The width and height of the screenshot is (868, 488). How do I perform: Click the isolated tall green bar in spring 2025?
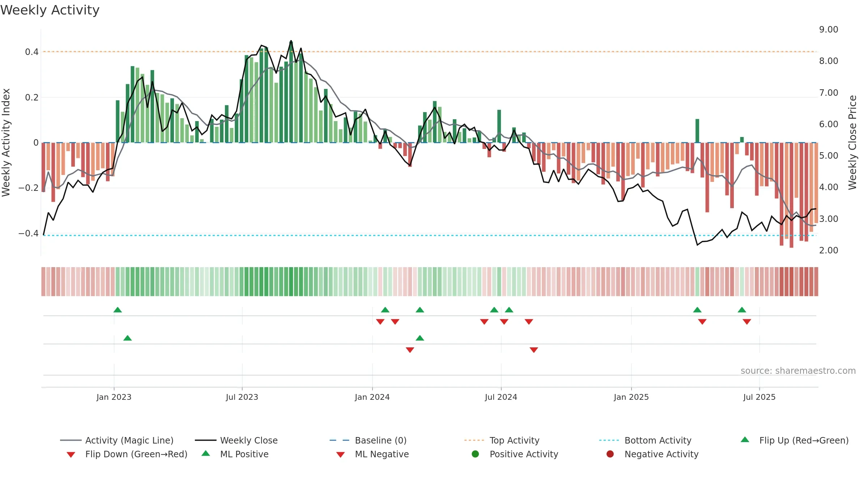click(697, 131)
